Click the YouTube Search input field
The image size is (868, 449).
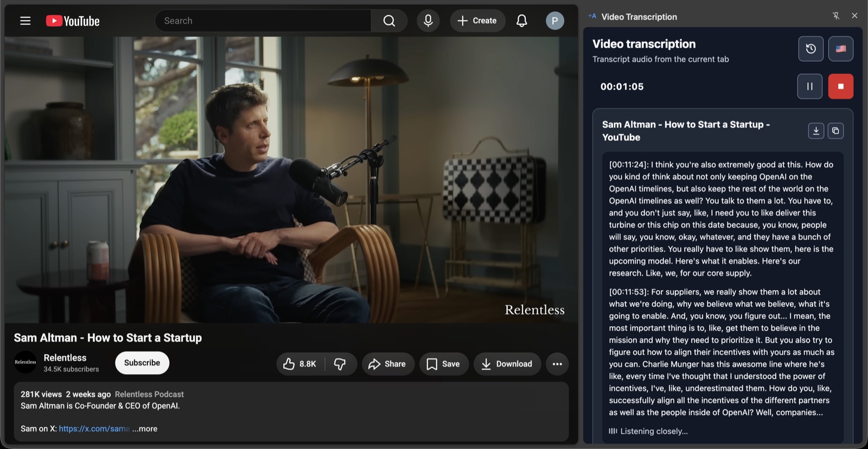tap(263, 21)
